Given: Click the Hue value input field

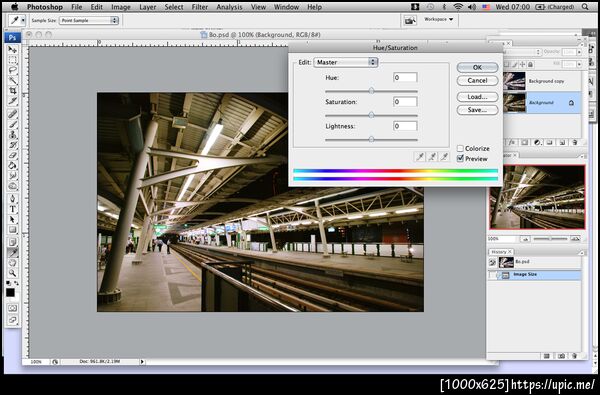Looking at the screenshot, I should point(405,78).
